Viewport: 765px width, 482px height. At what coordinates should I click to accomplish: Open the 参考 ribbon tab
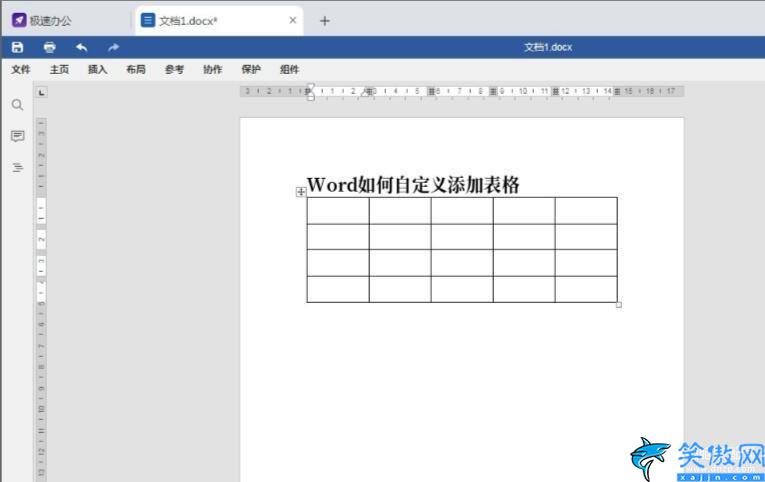point(174,69)
